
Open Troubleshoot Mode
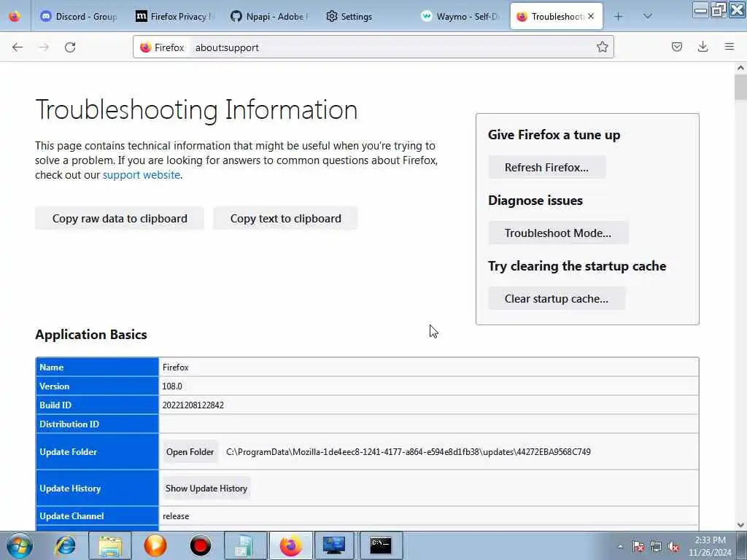coord(558,233)
